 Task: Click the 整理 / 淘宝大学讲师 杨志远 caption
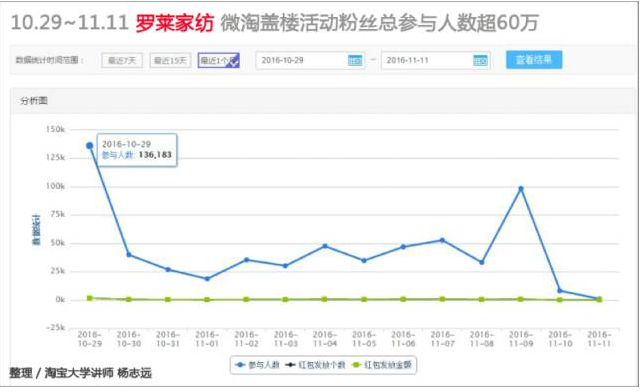tap(81, 373)
